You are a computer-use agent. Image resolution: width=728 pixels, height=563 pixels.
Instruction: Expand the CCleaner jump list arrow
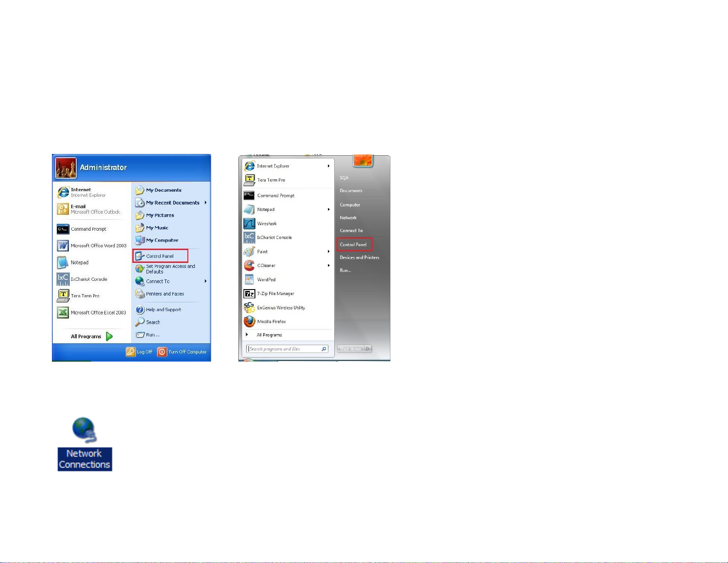[x=329, y=266]
